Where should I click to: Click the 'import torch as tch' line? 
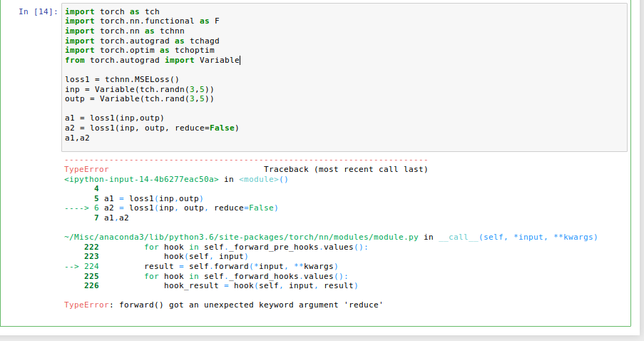click(112, 11)
